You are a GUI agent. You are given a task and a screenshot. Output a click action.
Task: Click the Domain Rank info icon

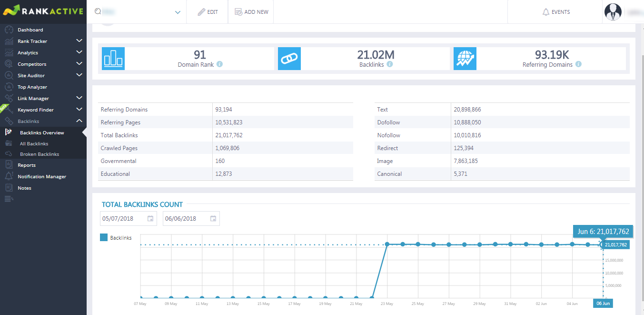219,64
